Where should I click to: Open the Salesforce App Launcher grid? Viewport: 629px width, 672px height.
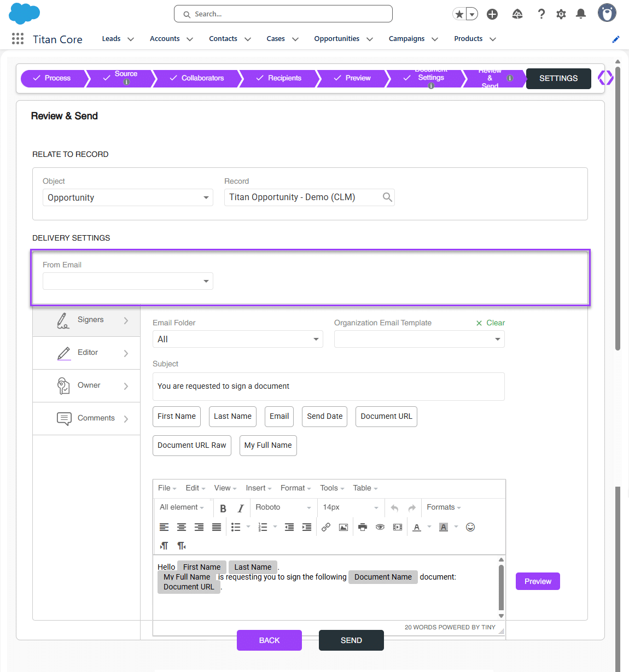tap(18, 38)
